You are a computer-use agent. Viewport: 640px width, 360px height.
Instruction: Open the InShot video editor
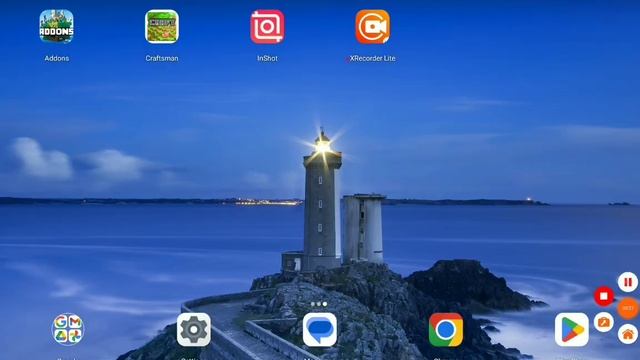point(267,27)
